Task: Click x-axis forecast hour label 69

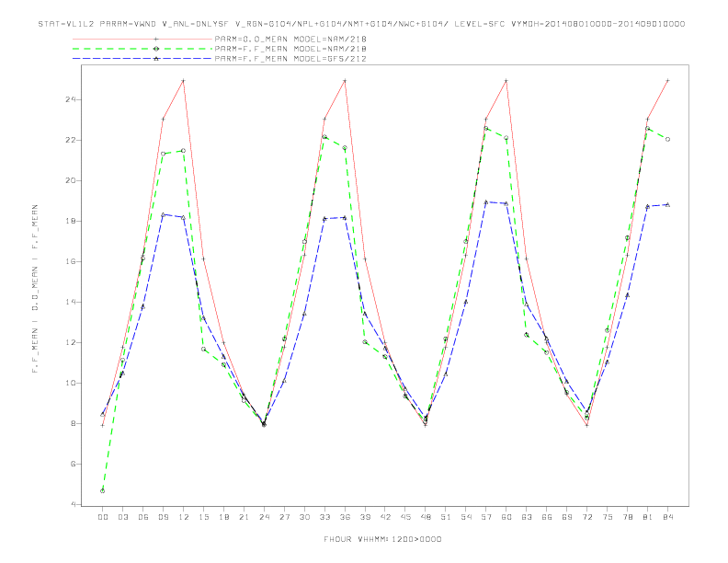Action: (567, 517)
